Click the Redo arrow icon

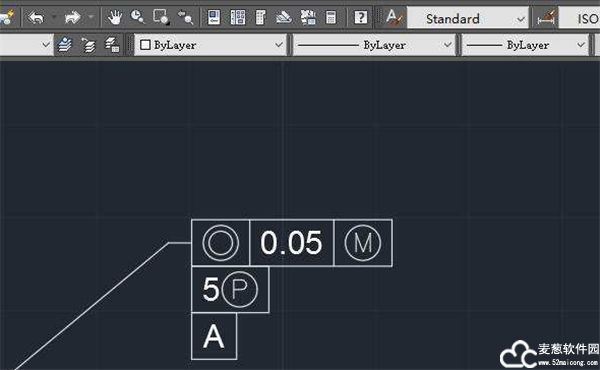point(72,17)
